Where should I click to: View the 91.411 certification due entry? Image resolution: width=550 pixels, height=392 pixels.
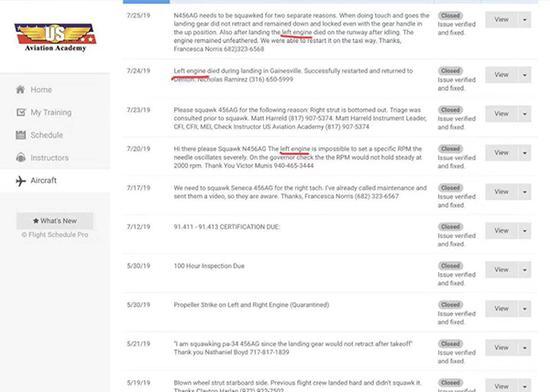click(x=502, y=231)
